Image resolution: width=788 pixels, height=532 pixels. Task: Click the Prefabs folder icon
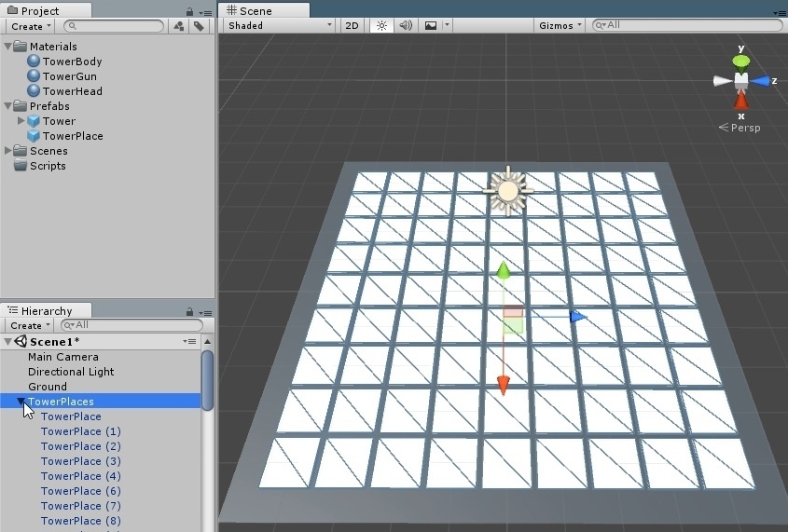pyautogui.click(x=21, y=106)
